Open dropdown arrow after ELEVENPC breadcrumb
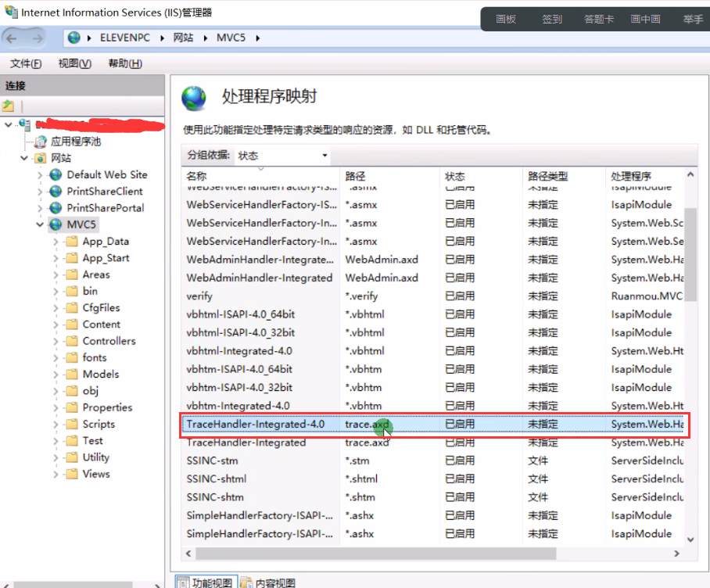Screen dimensions: 710x588 [x=162, y=38]
